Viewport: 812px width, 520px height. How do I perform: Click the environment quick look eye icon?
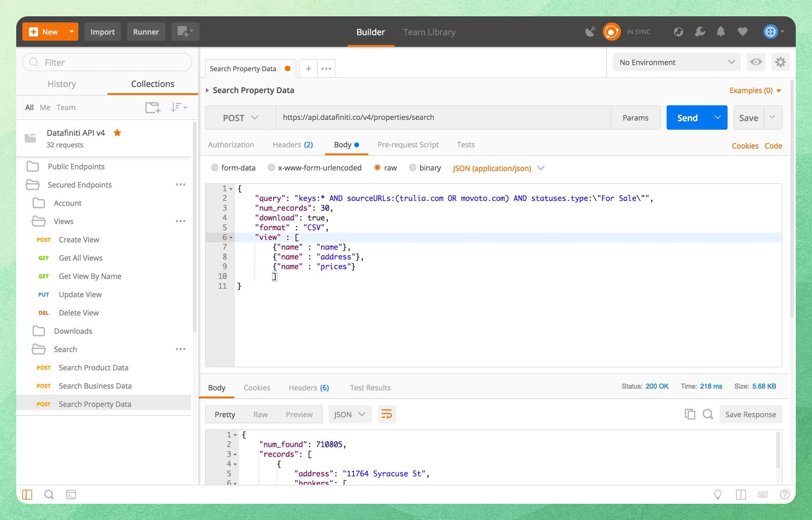pos(756,62)
